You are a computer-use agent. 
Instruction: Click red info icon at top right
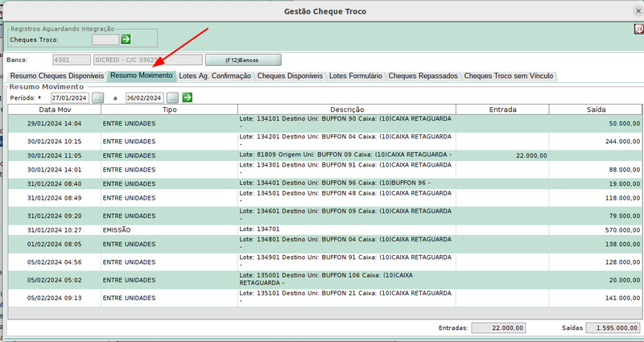[638, 28]
